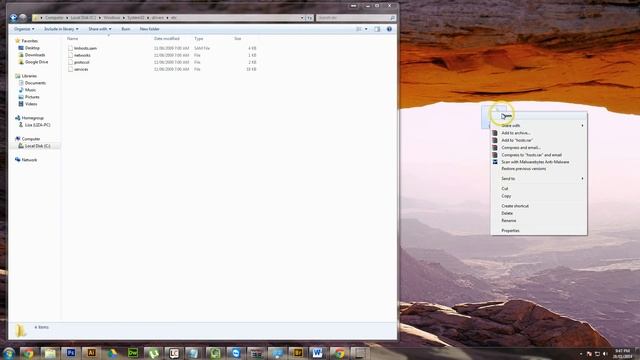The width and height of the screenshot is (640, 360).
Task: Open uTorrent from the taskbar
Action: coord(153,353)
